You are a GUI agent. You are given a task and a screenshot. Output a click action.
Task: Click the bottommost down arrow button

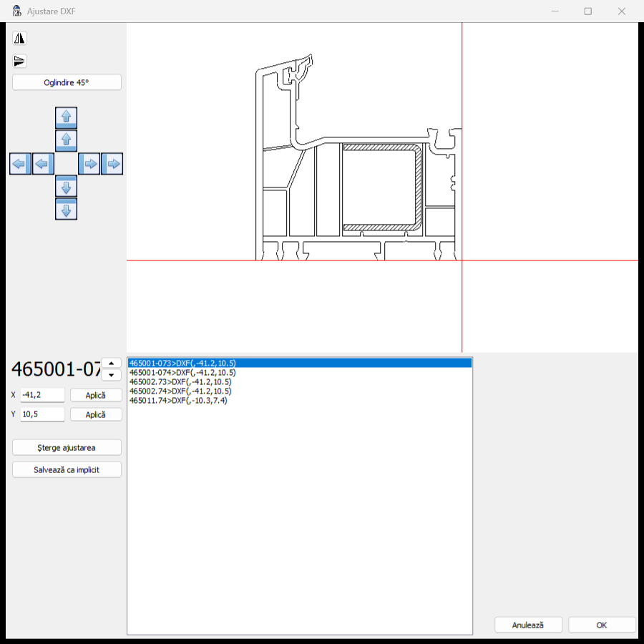(x=66, y=210)
